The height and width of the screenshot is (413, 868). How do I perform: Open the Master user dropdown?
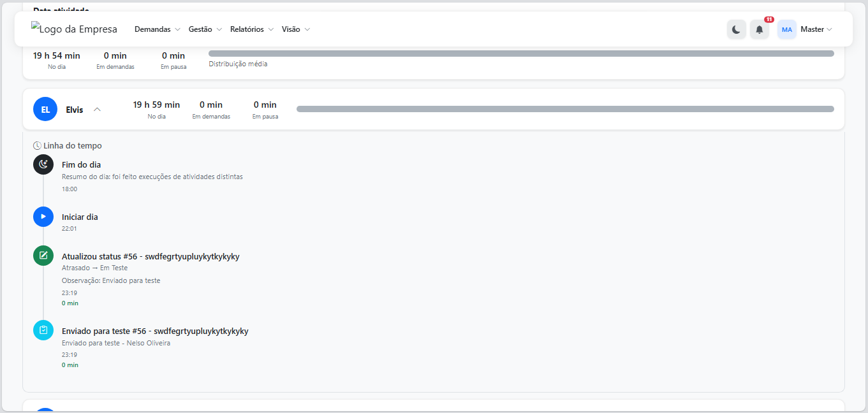(816, 29)
